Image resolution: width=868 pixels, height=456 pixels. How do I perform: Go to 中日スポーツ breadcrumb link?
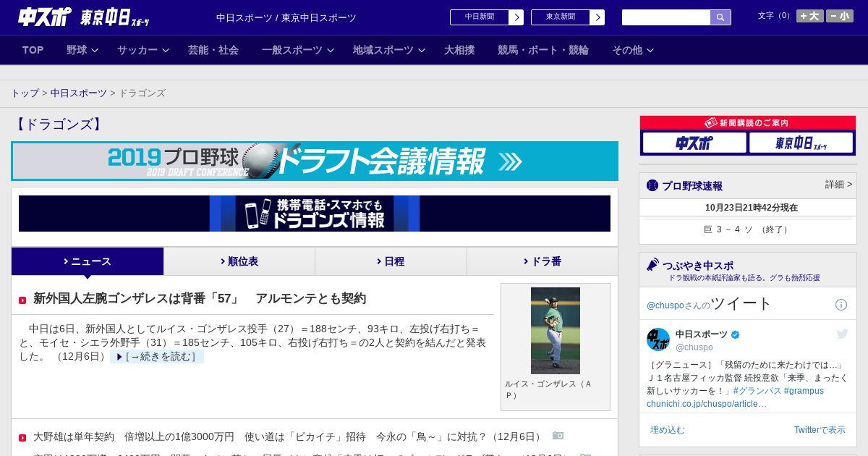(x=79, y=93)
